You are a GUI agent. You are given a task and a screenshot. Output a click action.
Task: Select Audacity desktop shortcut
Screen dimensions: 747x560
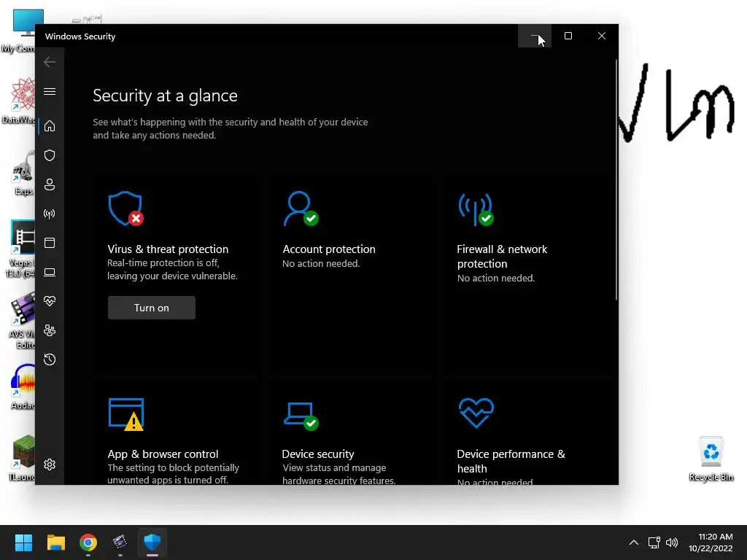[23, 387]
